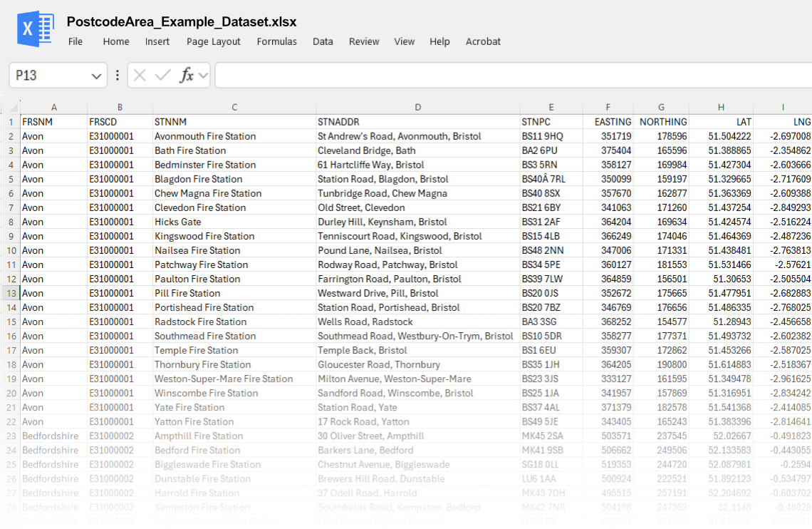The height and width of the screenshot is (529, 812).
Task: Open the Data tab
Action: (x=323, y=41)
